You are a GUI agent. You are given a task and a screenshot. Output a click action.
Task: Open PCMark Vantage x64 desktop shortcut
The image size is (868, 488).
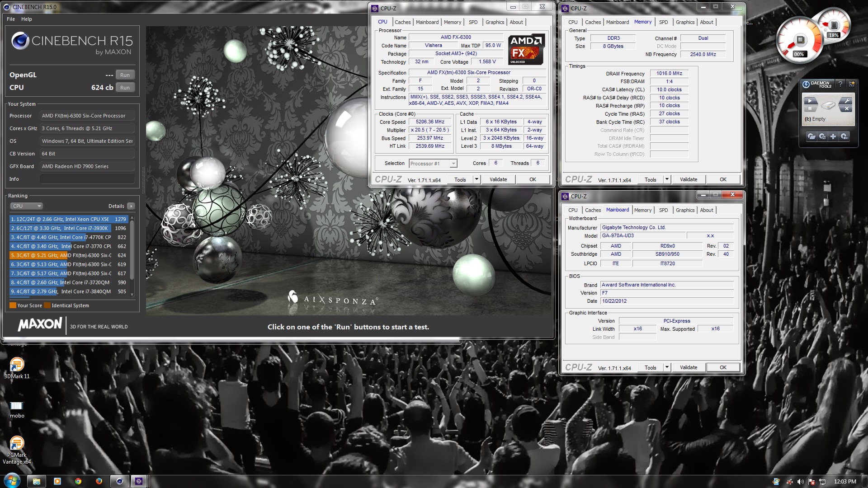click(x=17, y=450)
